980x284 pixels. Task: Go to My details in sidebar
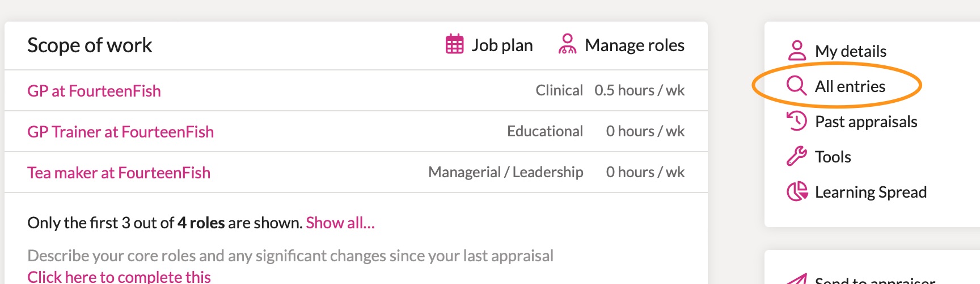click(851, 51)
